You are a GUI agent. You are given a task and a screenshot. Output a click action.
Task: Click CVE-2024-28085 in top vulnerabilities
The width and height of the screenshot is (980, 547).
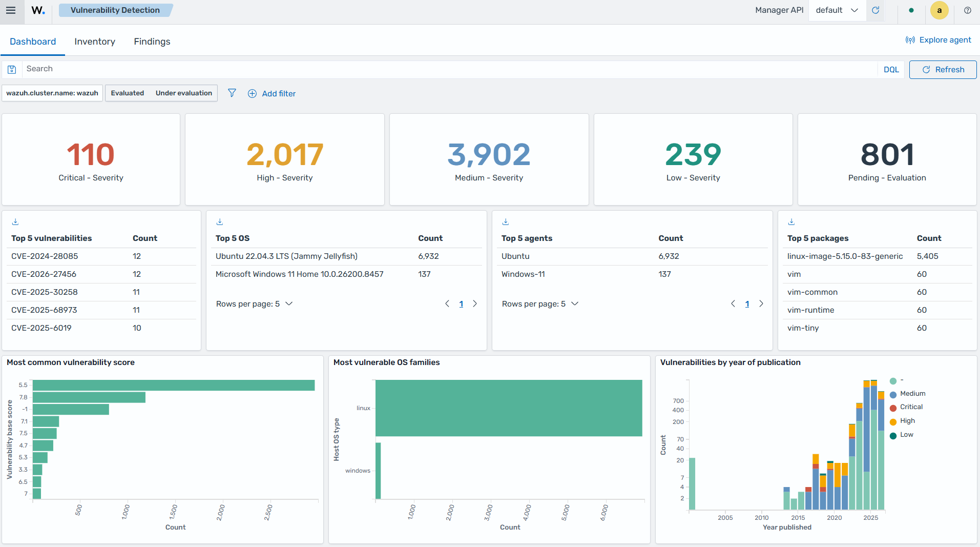point(45,256)
